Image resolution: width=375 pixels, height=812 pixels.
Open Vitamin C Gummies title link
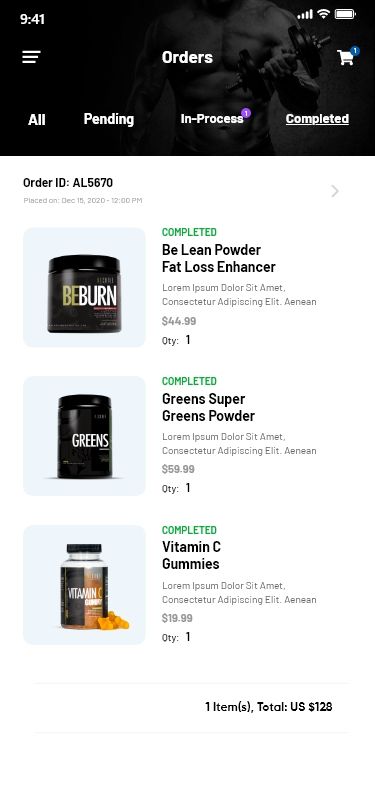tap(191, 555)
